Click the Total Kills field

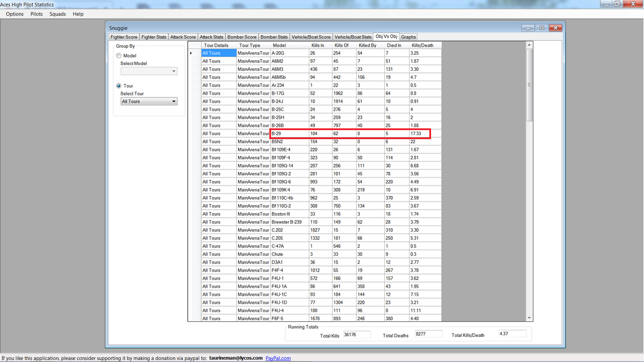click(356, 334)
